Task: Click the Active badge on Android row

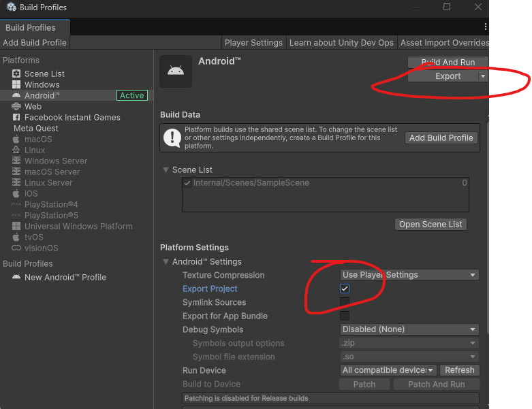Action: [x=132, y=95]
